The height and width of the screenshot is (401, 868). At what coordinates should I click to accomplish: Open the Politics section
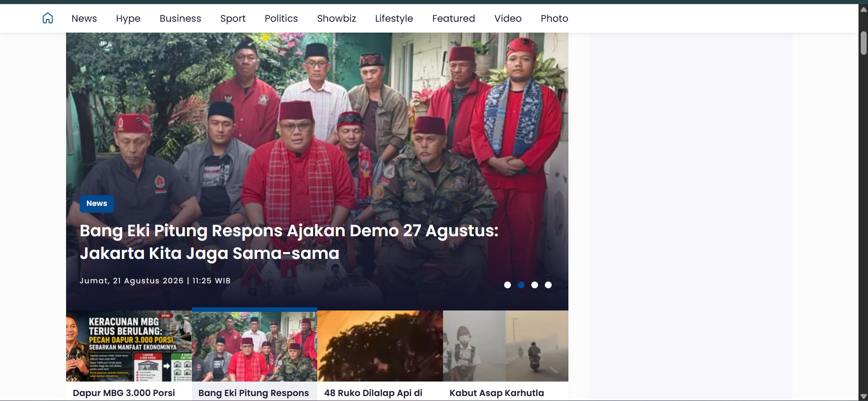coord(281,19)
